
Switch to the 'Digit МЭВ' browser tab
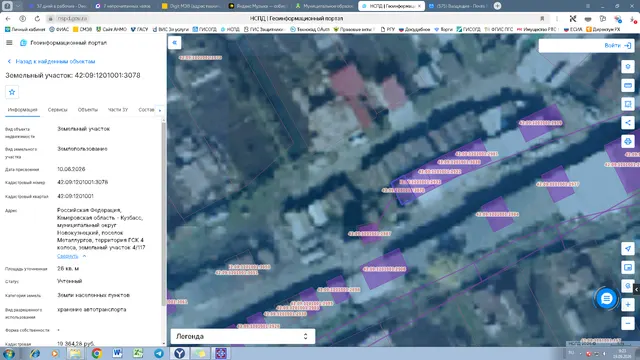[x=191, y=6]
